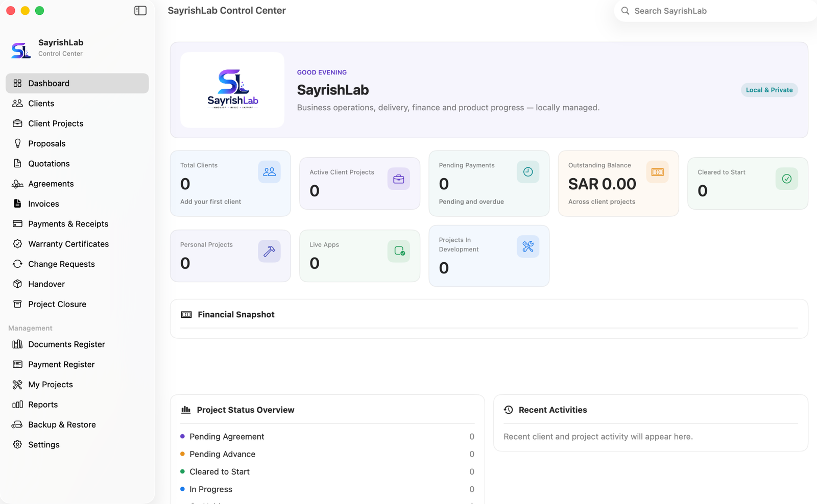817x504 pixels.
Task: Click the Pending Advance status row
Action: (x=327, y=454)
